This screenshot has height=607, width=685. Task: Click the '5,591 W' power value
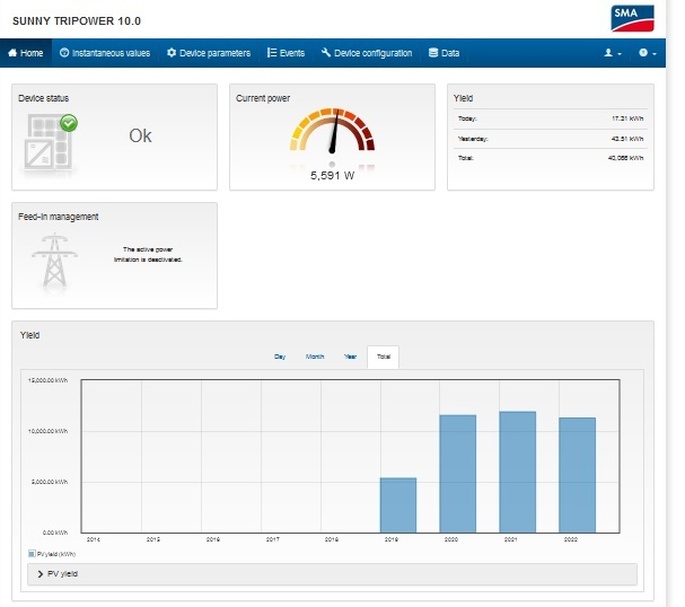click(x=332, y=176)
